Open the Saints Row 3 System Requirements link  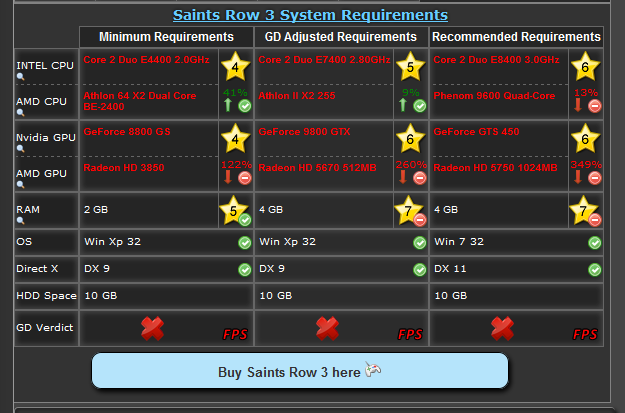tap(310, 15)
